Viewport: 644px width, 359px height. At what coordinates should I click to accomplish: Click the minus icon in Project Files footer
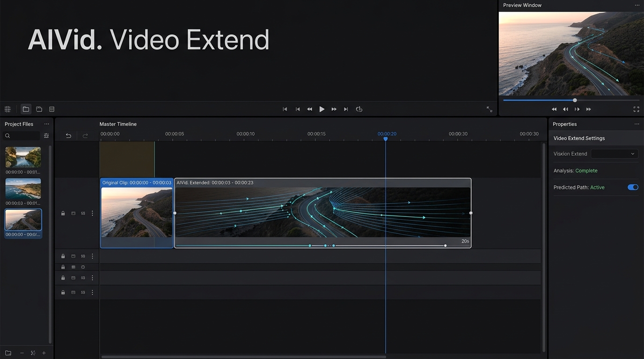click(x=22, y=353)
